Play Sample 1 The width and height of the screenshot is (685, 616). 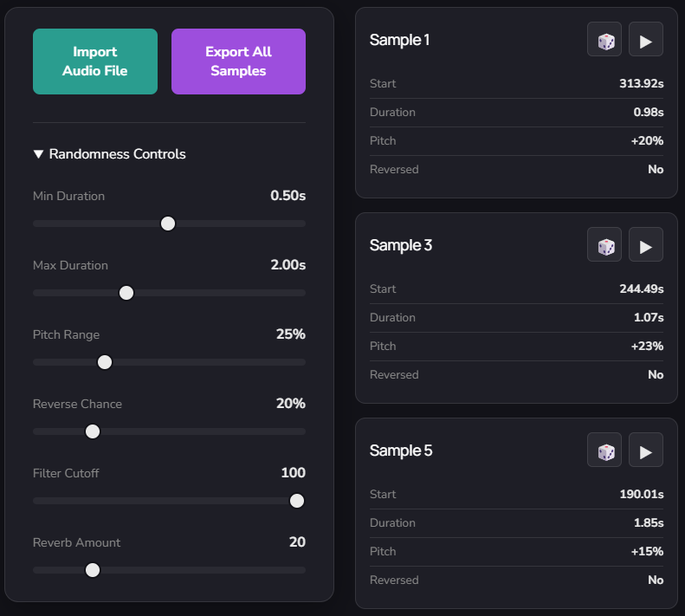pyautogui.click(x=646, y=40)
